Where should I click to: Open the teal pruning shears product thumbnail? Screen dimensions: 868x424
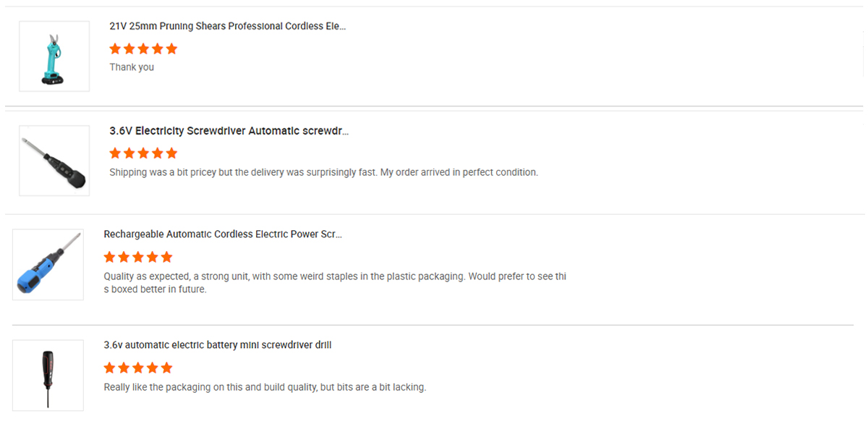click(x=54, y=56)
